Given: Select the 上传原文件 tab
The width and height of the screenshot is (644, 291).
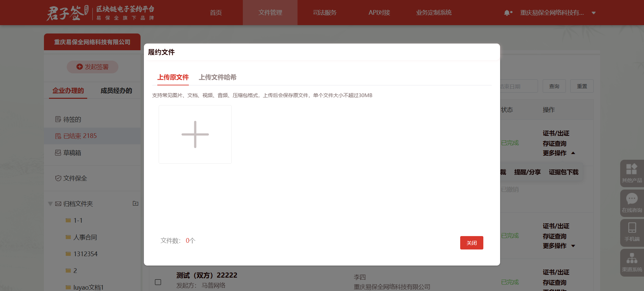Looking at the screenshot, I should click(x=173, y=77).
